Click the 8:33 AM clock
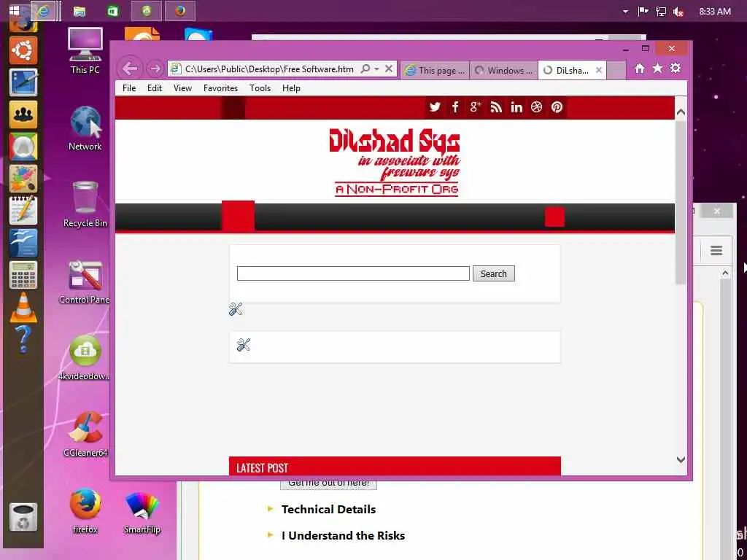The width and height of the screenshot is (747, 560). tap(715, 12)
